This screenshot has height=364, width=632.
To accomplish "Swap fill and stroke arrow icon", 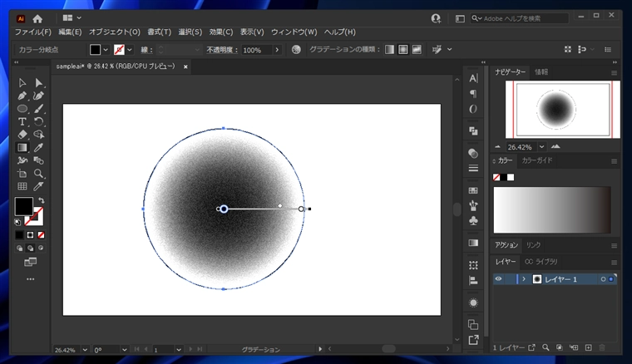I will pos(41,200).
